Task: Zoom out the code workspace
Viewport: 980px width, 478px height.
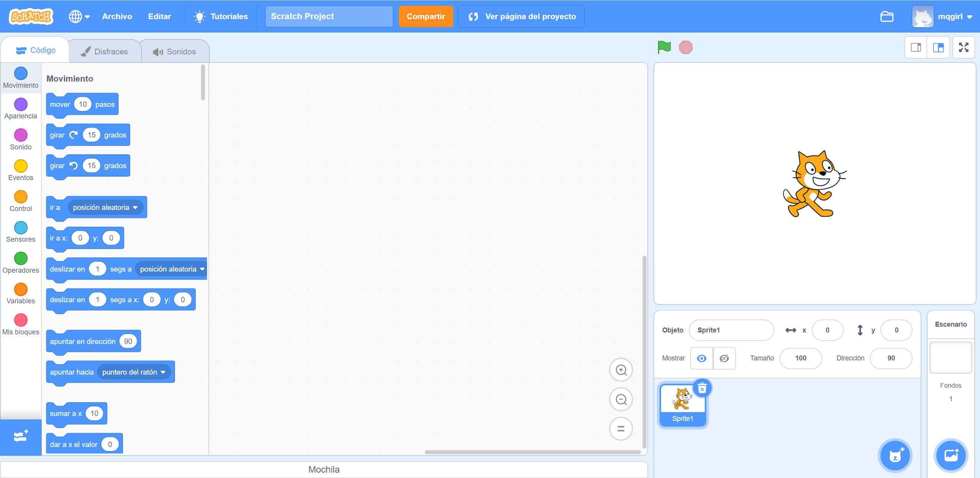Action: [621, 399]
